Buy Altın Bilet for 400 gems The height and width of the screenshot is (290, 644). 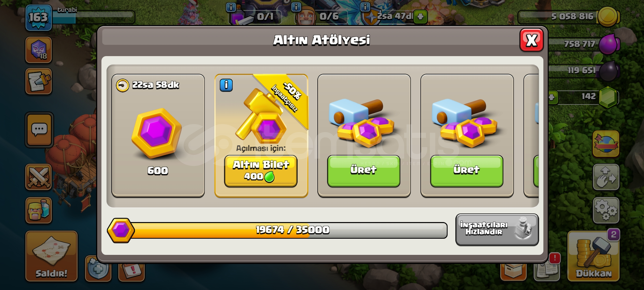tap(261, 171)
